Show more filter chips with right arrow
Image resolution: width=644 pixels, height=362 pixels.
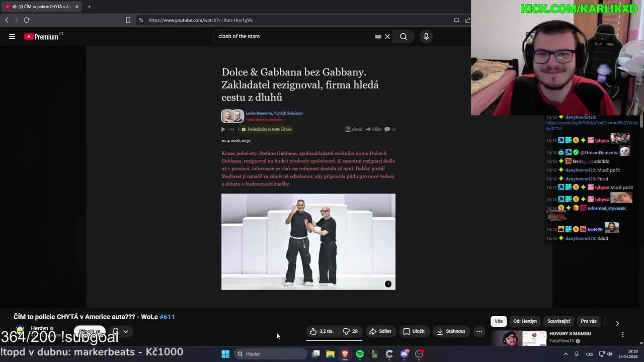coord(617,323)
